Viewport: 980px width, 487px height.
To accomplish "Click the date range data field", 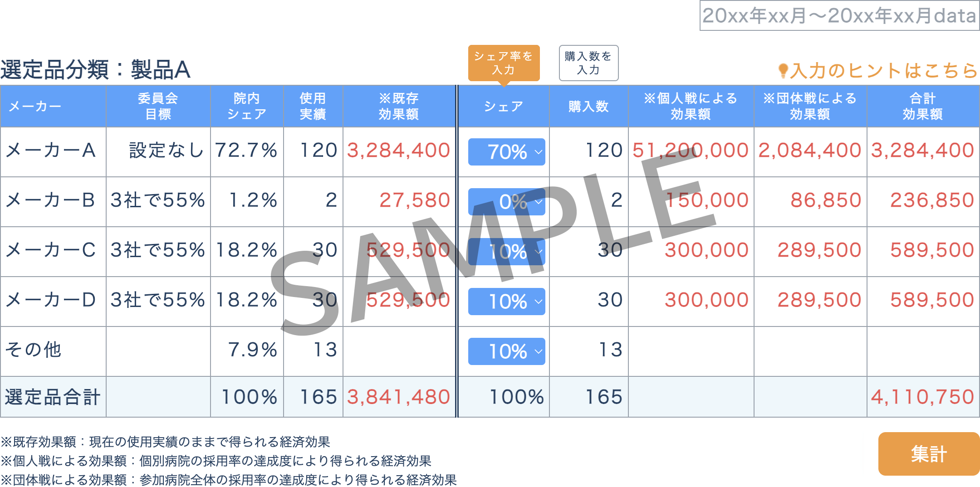I will [839, 16].
